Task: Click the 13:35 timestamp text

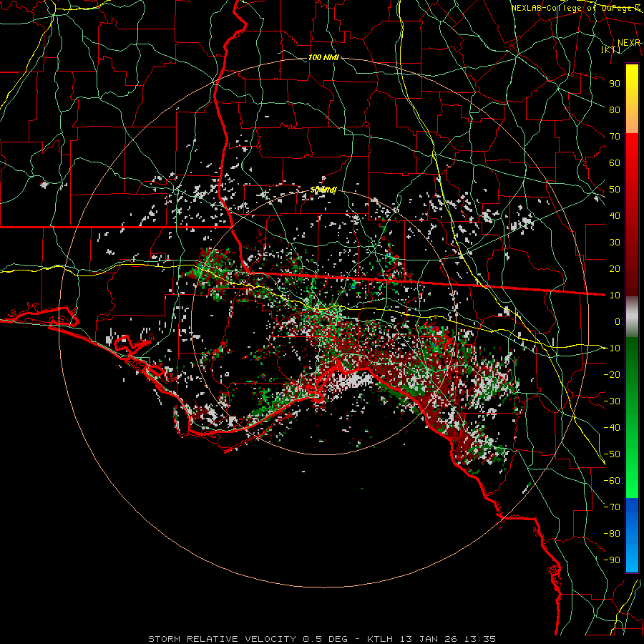Action: (481, 639)
